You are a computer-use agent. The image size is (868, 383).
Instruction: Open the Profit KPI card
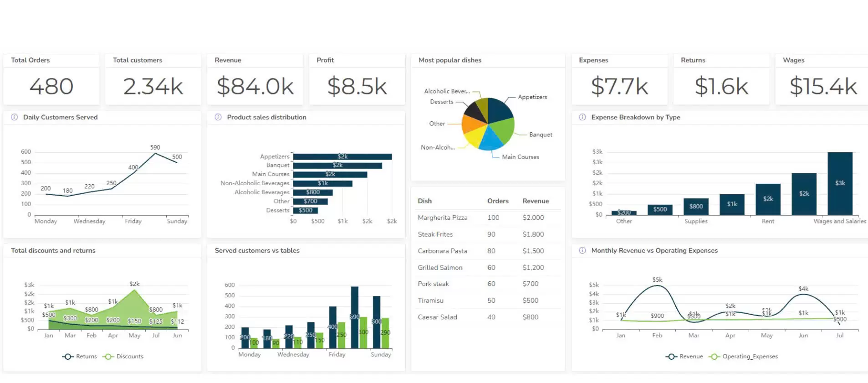click(x=357, y=79)
